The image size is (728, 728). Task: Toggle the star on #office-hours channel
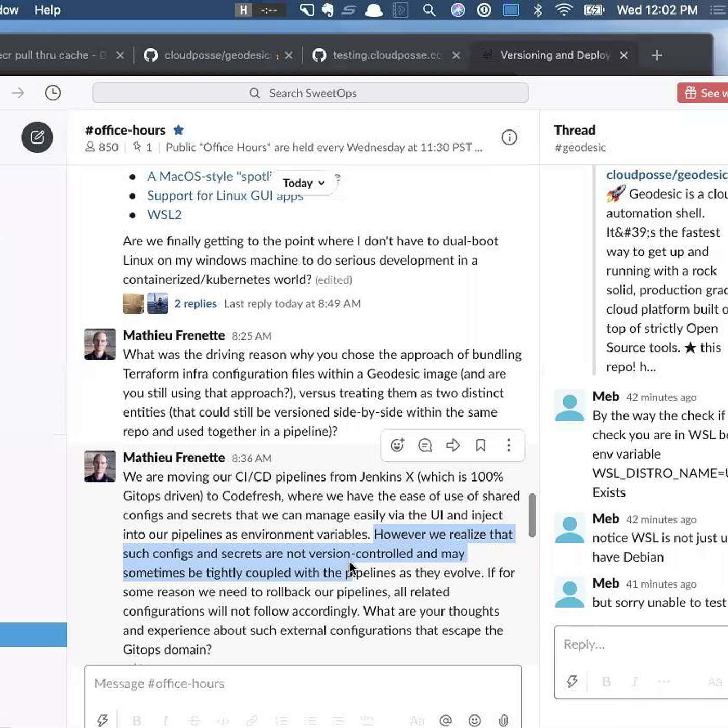click(178, 130)
